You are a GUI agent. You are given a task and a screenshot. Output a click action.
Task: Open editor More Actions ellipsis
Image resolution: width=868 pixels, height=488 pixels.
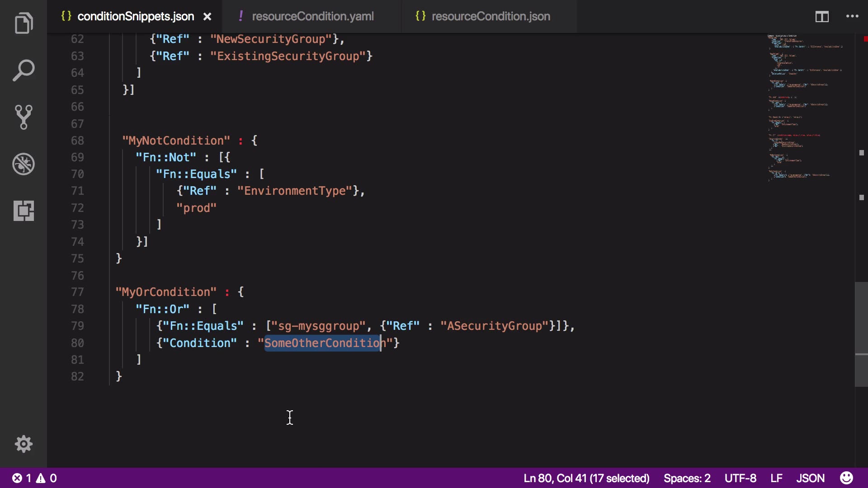click(852, 17)
